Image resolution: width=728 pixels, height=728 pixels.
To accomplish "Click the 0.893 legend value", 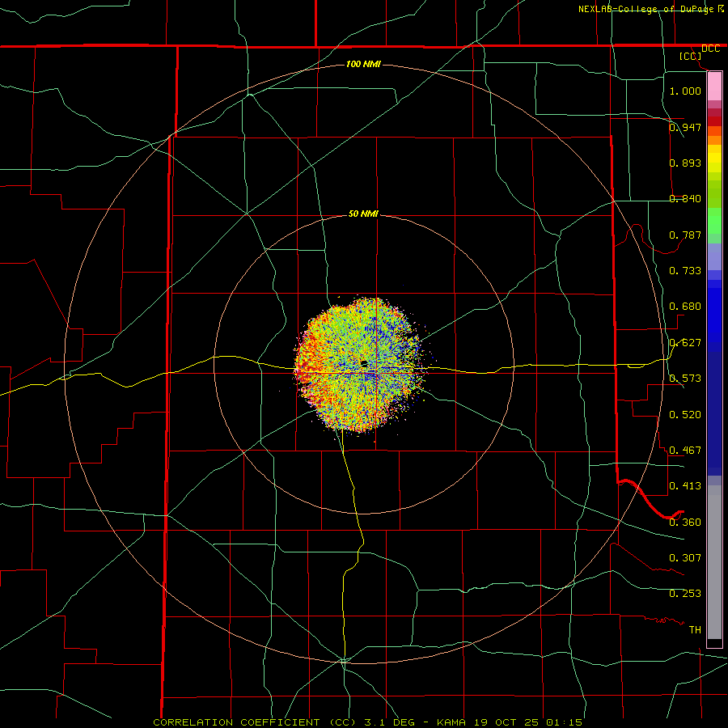I will 685,163.
